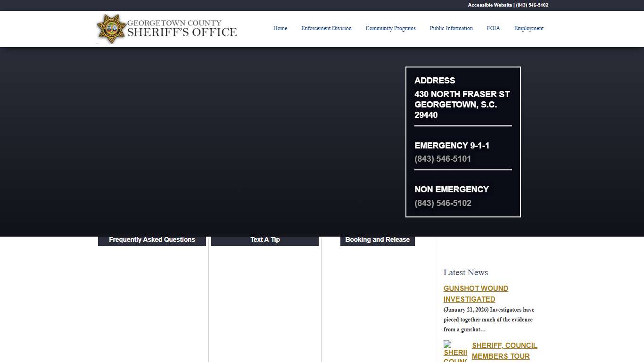
Task: Click the non-emergency number (843) 546-5102
Action: coord(443,203)
